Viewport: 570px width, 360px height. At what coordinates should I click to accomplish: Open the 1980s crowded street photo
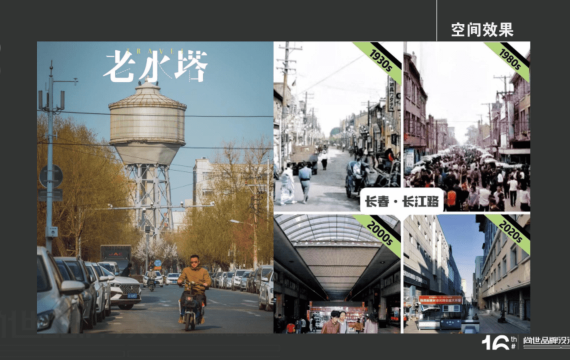click(467, 126)
